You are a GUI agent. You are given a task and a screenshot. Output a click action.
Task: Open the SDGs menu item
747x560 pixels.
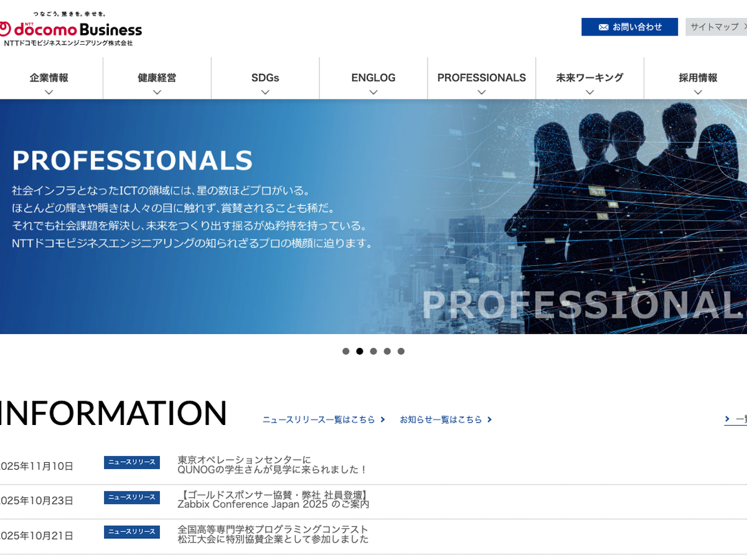(265, 78)
